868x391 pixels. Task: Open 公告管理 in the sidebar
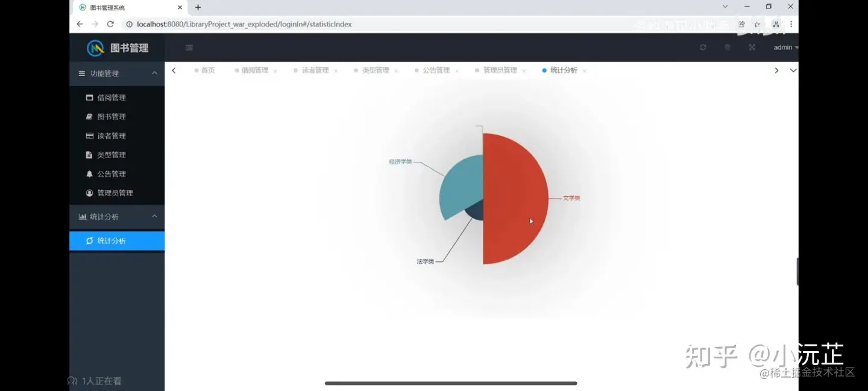point(117,174)
